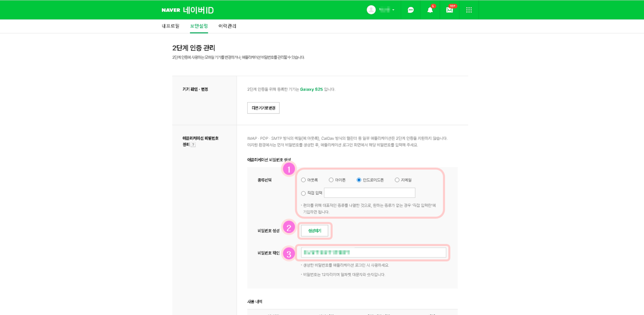
Task: Click the profile avatar image
Action: [371, 10]
